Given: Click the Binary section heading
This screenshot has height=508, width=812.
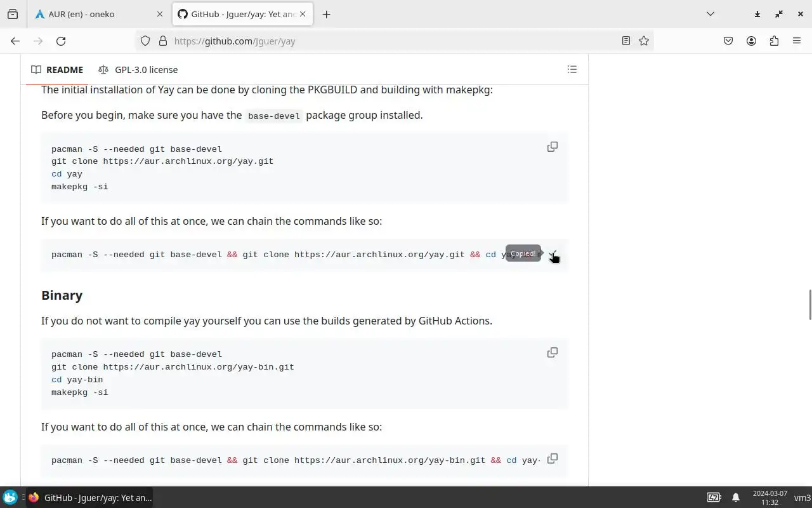Looking at the screenshot, I should click(62, 295).
